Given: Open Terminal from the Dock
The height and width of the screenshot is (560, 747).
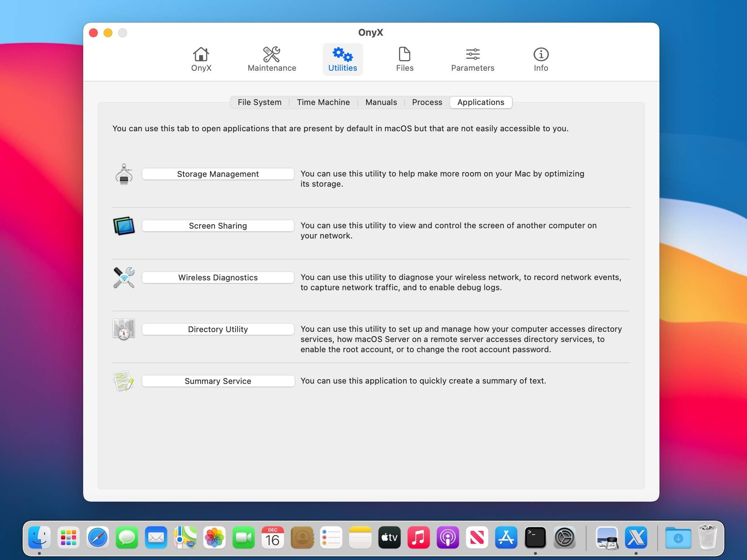Looking at the screenshot, I should (x=535, y=537).
